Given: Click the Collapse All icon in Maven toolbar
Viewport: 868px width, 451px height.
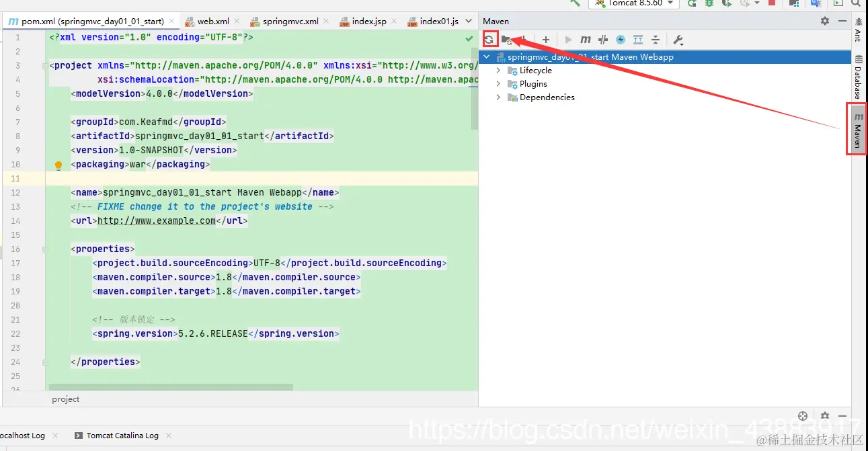Looking at the screenshot, I should tap(656, 40).
